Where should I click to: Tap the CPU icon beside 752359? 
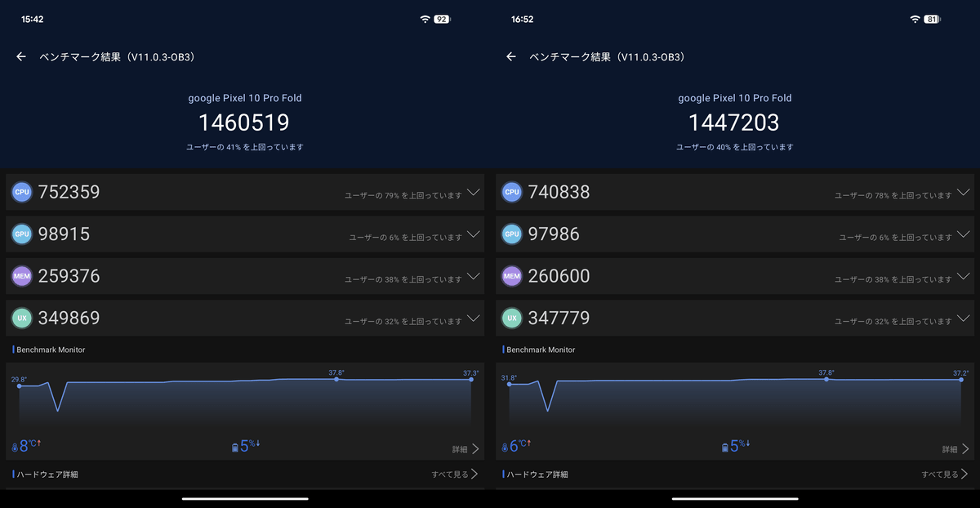point(22,192)
